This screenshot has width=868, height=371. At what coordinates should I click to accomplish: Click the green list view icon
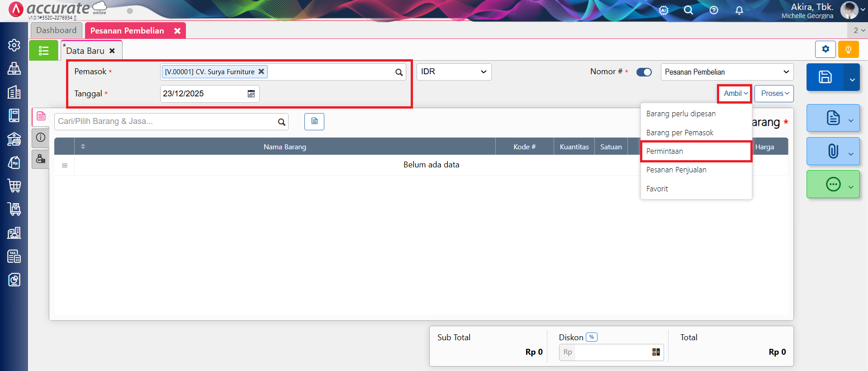[x=43, y=51]
